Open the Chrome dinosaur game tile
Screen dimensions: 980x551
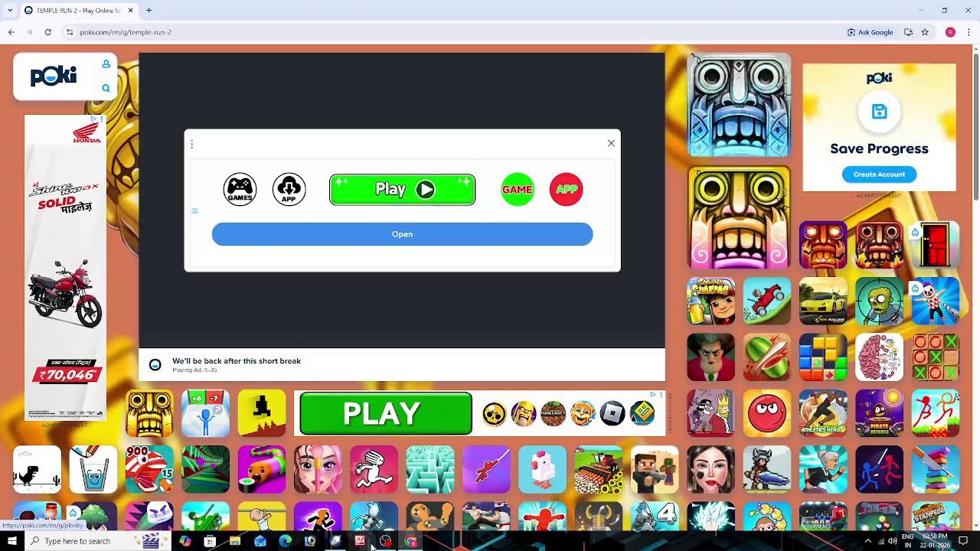pos(38,469)
